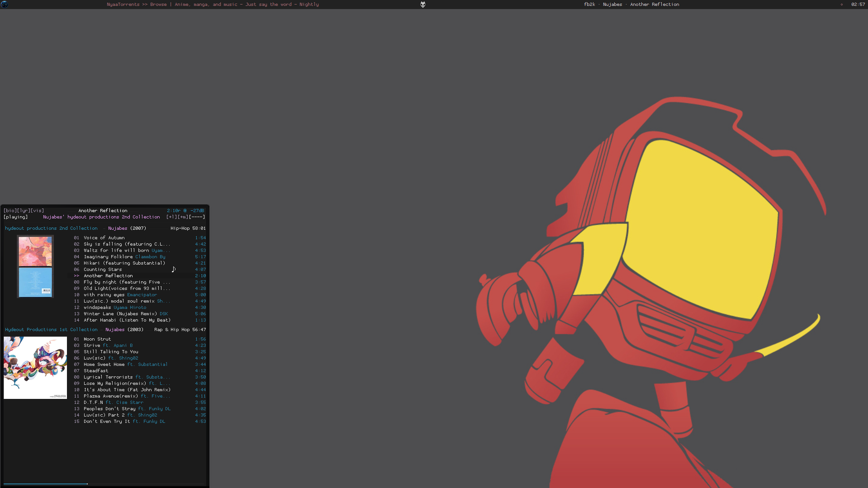Click the 1st Collection album cover thumbnail
The width and height of the screenshot is (868, 488).
coord(35,368)
